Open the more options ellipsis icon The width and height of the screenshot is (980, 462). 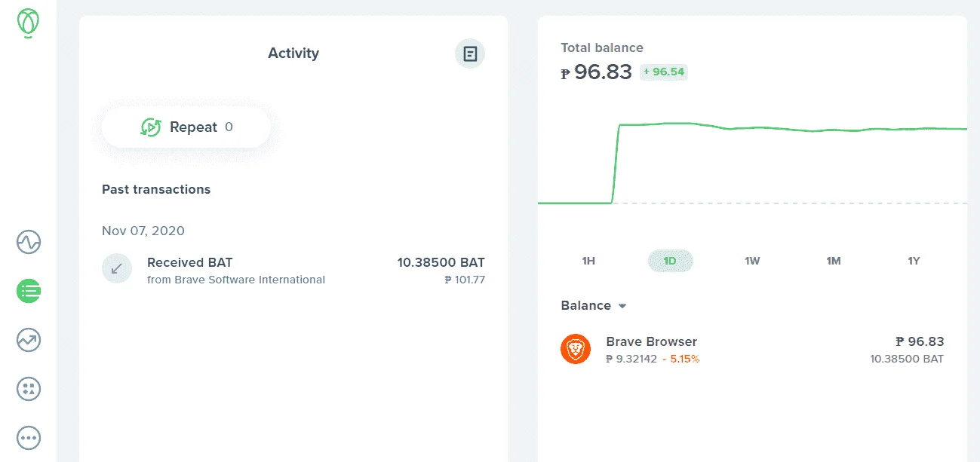click(x=29, y=437)
